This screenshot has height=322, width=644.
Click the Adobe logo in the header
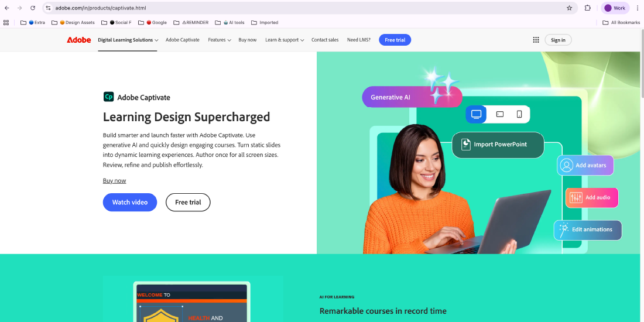point(79,40)
